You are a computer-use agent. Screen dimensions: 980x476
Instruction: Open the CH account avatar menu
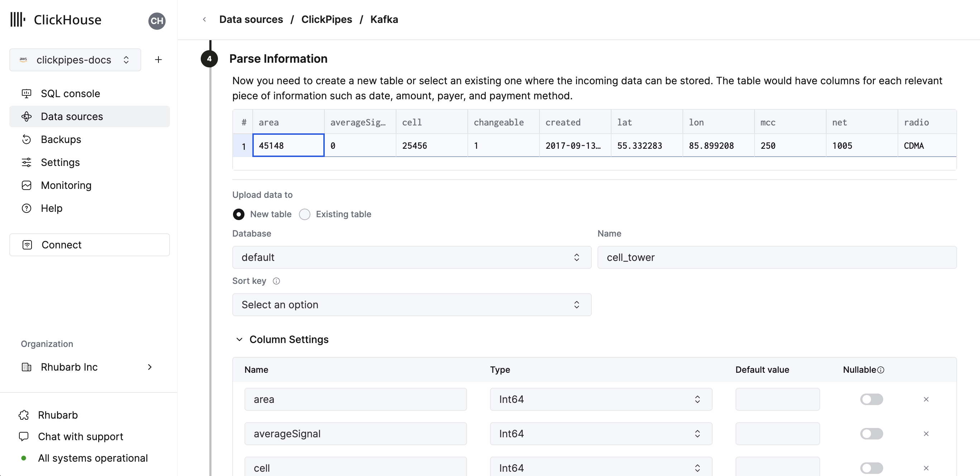[157, 21]
